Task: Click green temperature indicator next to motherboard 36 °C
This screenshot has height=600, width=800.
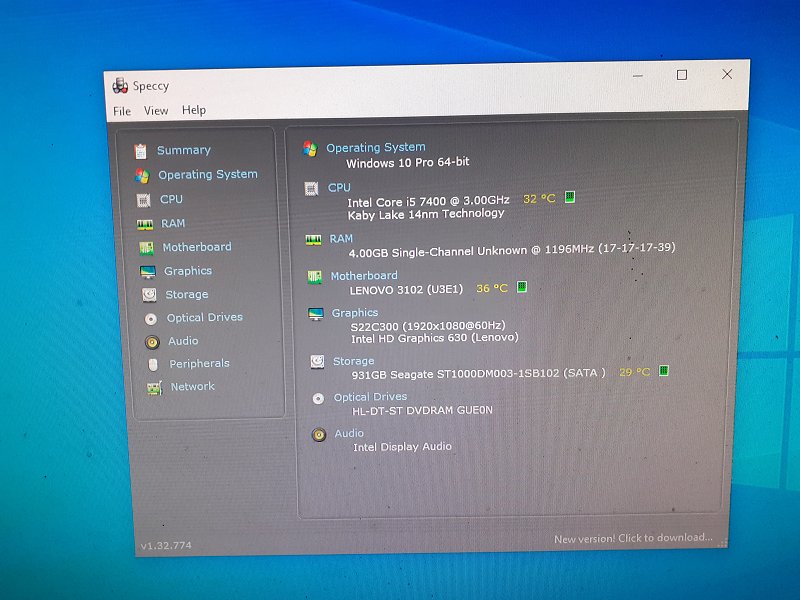Action: coord(521,287)
